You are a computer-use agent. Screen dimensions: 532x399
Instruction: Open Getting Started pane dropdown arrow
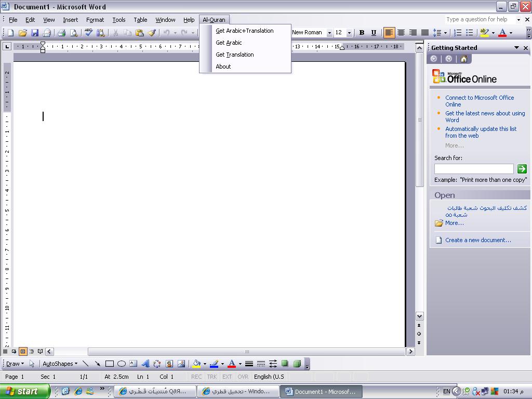[x=516, y=48]
